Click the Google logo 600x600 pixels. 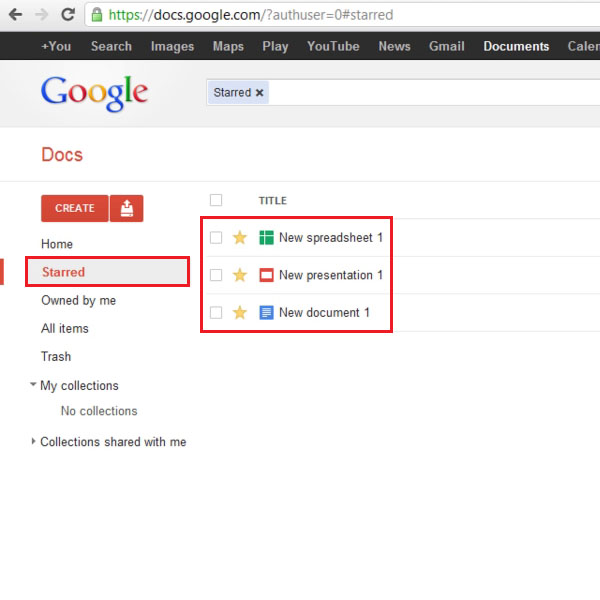coord(94,93)
